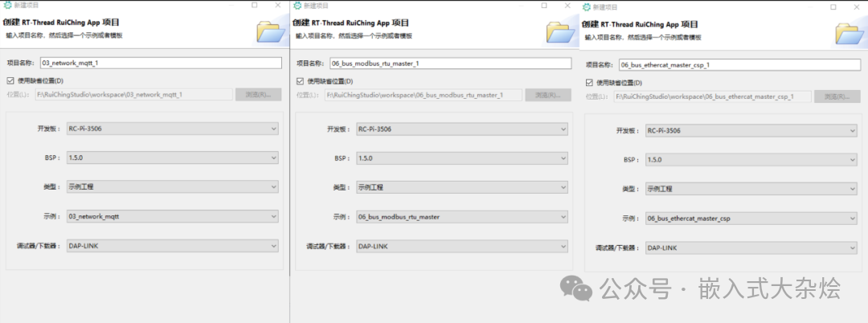Click the 浏览 button in the mqtt window

[x=259, y=95]
